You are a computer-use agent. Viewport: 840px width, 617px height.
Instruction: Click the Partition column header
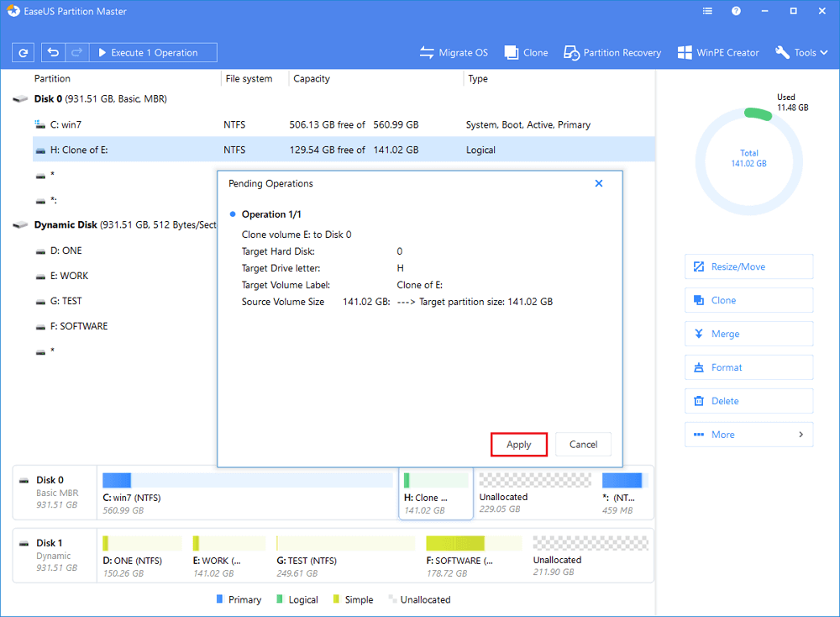52,78
